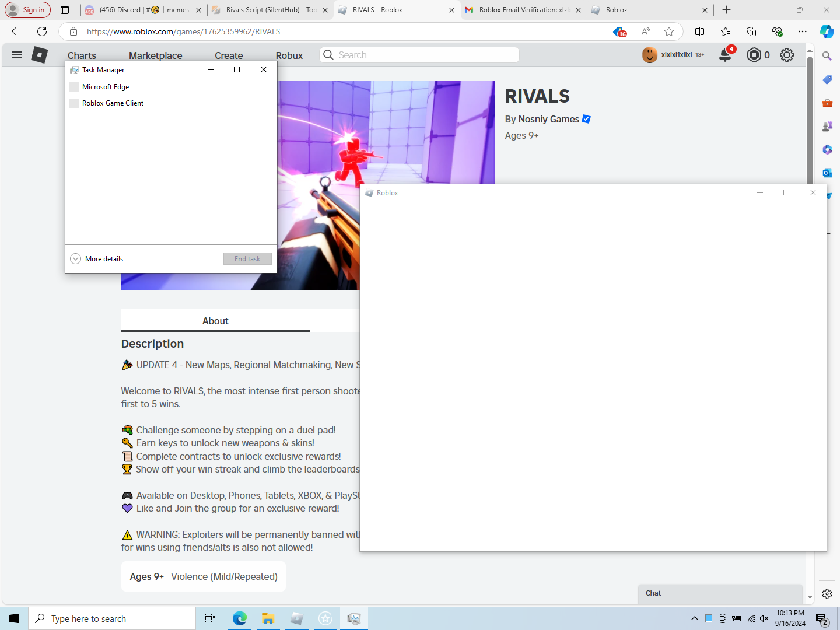Open Edge sidebar search icon
Screen dimensions: 840x630
827,56
